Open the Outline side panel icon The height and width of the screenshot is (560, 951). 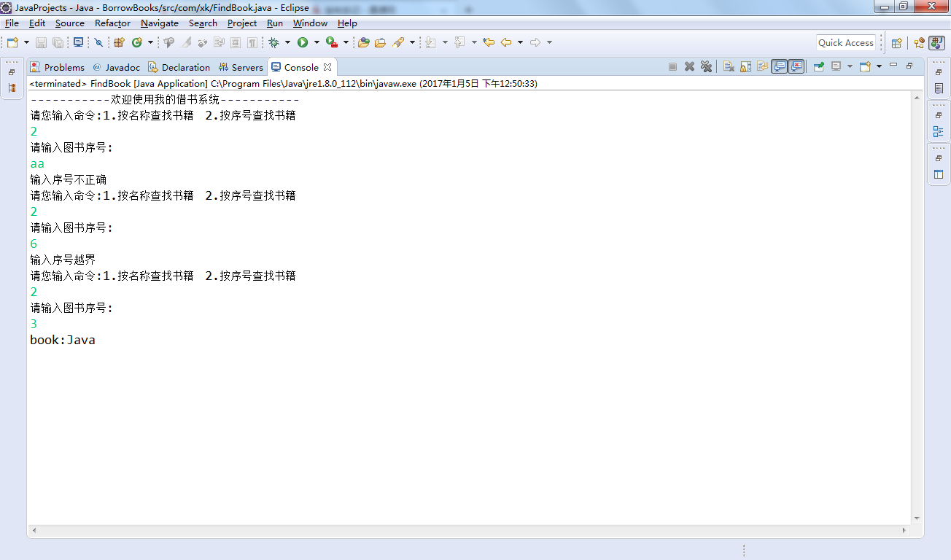point(939,132)
